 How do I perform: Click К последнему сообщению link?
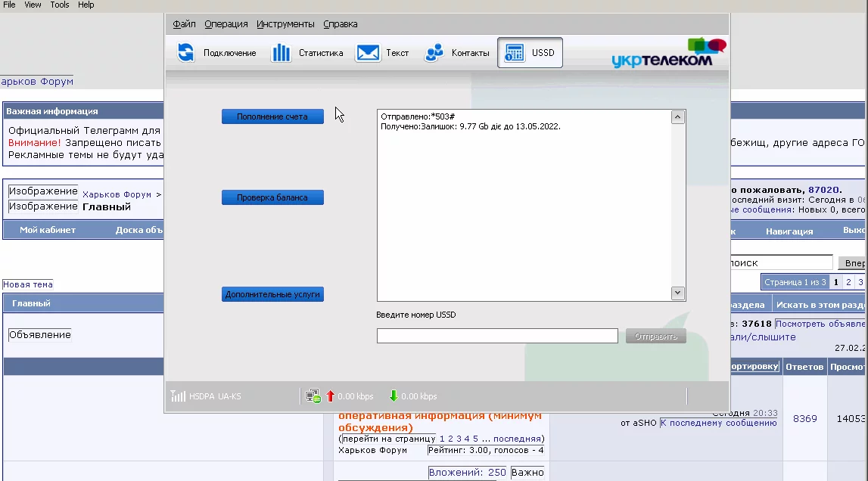click(x=718, y=423)
